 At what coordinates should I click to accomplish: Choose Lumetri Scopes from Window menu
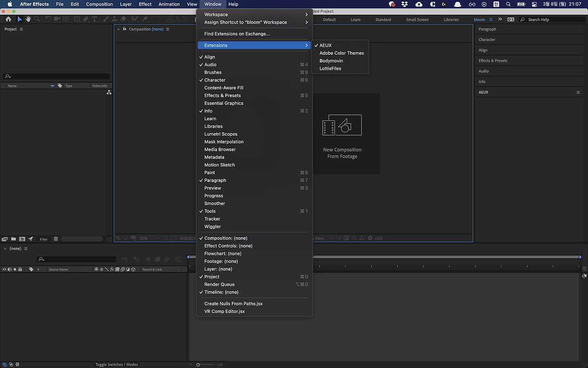point(254,134)
